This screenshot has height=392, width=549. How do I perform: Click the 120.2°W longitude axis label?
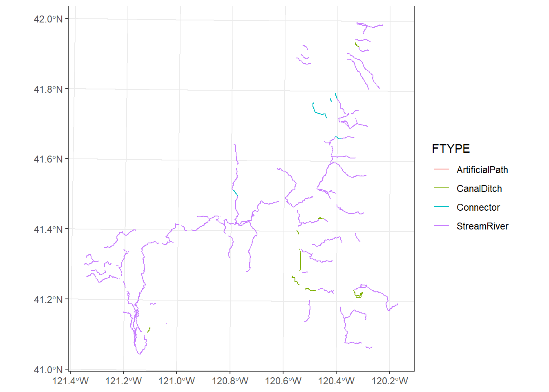point(390,381)
